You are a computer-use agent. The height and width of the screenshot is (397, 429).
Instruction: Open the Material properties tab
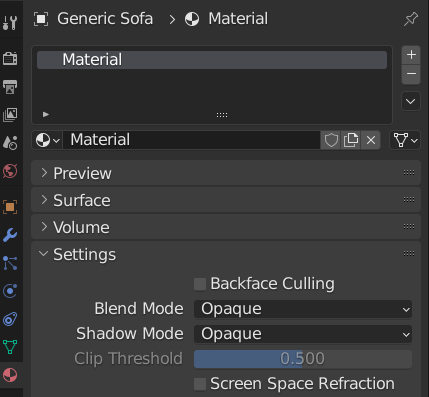[x=10, y=375]
